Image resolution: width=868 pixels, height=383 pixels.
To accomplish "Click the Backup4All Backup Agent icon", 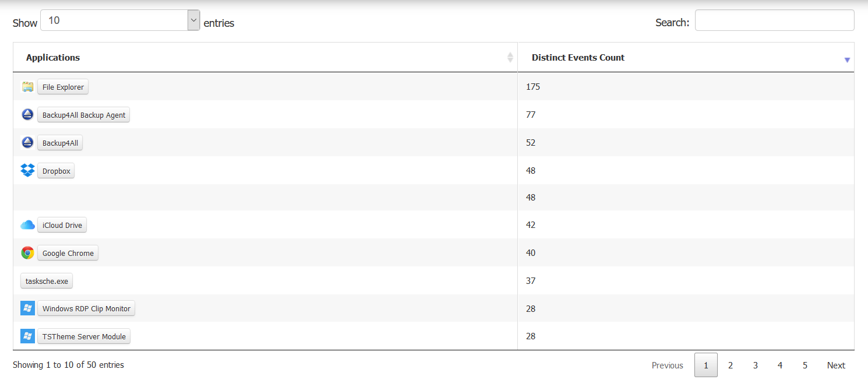I will (x=27, y=115).
